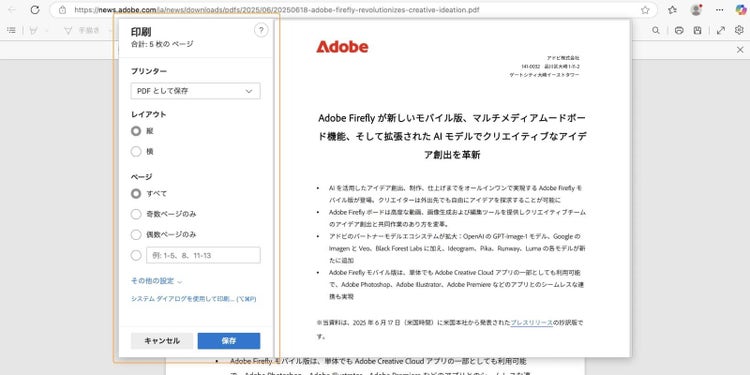Select the custom page range radio button
Screen dimensions: 750x375
pyautogui.click(x=136, y=255)
